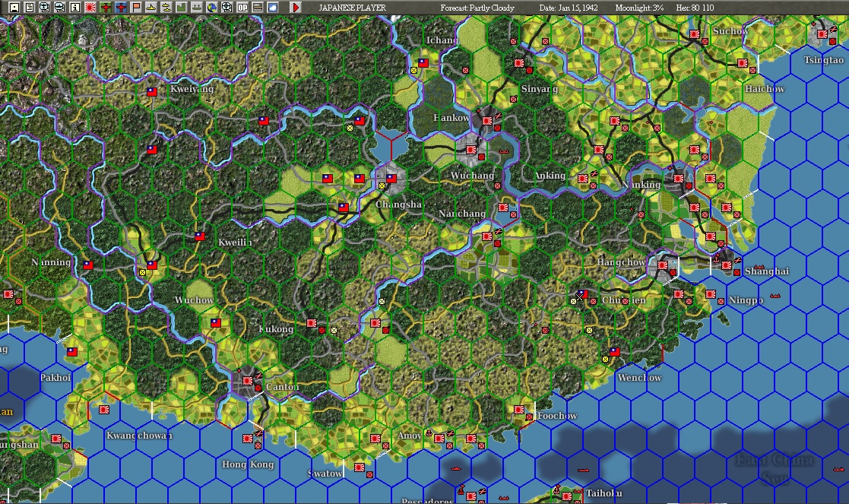Select the Japanese unit counter at Nanking
The width and height of the screenshot is (849, 504).
(679, 179)
